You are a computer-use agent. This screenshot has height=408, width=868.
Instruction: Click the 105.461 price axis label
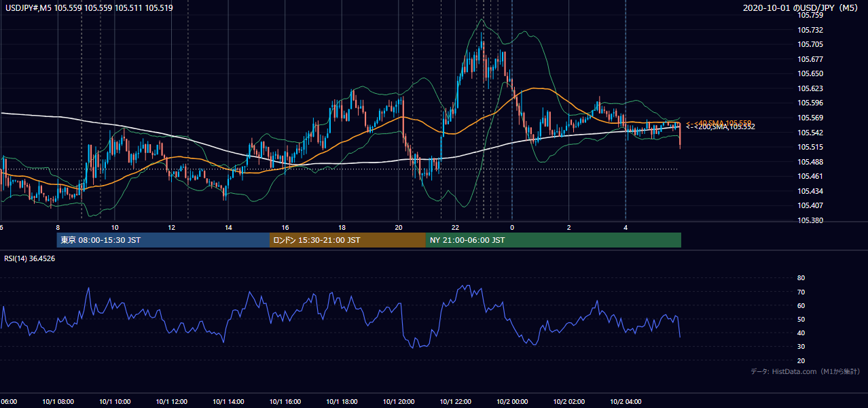pyautogui.click(x=811, y=177)
